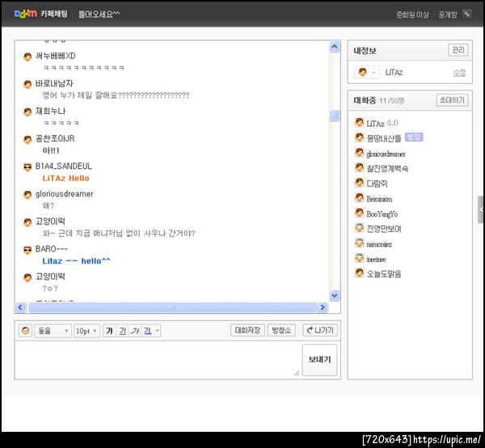Click avatar icon of 진영만보여

click(x=359, y=228)
